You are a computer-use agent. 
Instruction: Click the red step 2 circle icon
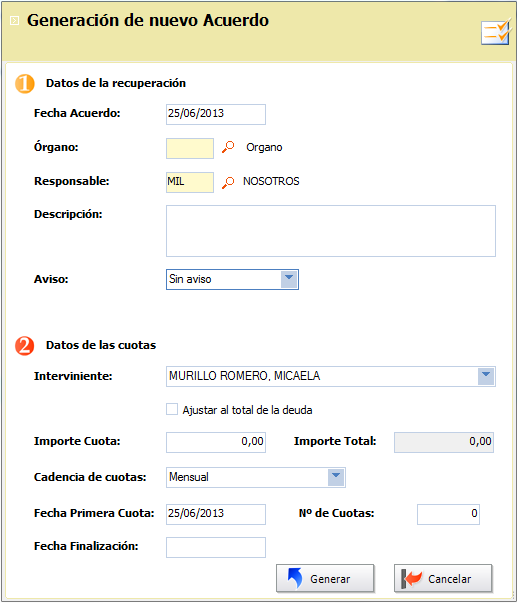[25, 346]
